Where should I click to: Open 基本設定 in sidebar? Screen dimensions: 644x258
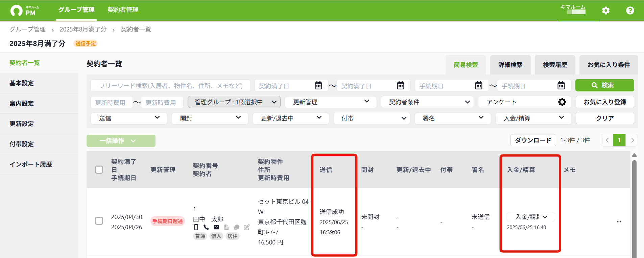(39, 83)
